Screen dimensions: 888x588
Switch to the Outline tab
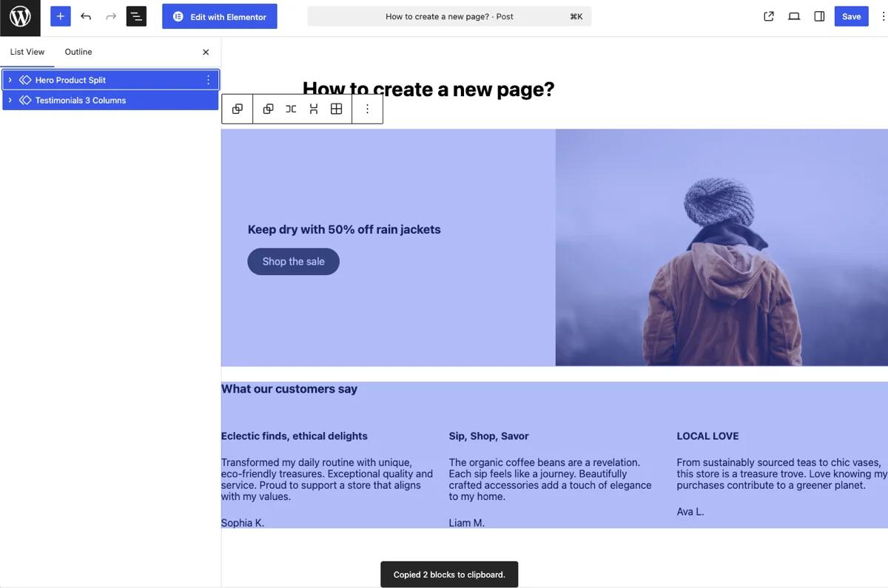(x=78, y=52)
